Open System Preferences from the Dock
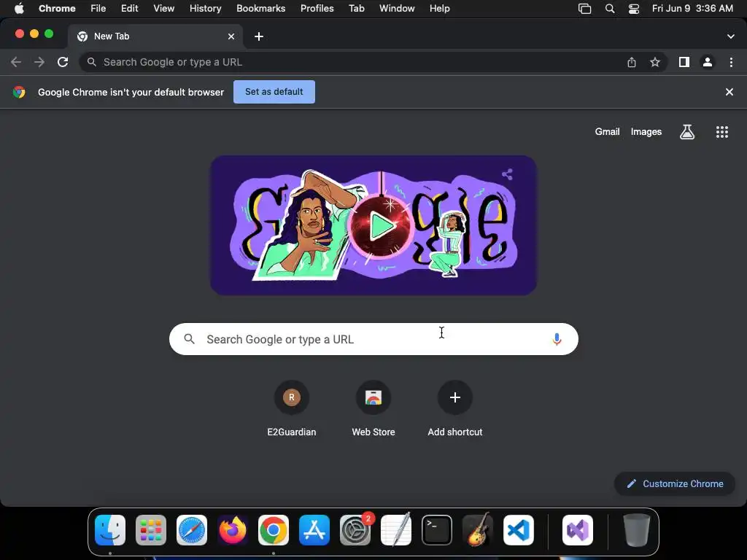Image resolution: width=747 pixels, height=560 pixels. click(x=355, y=530)
